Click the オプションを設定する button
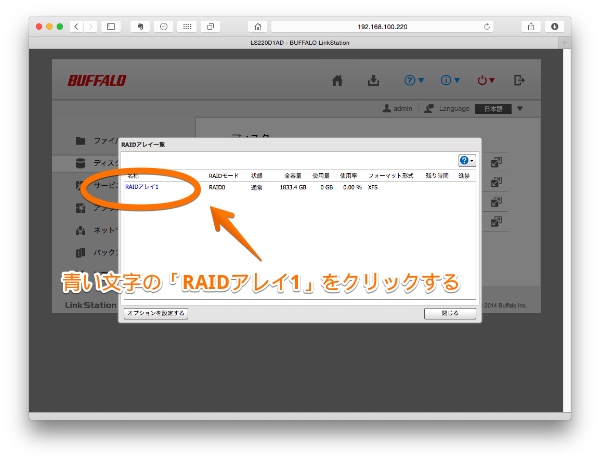Screen dimensions: 600x462 [156, 313]
